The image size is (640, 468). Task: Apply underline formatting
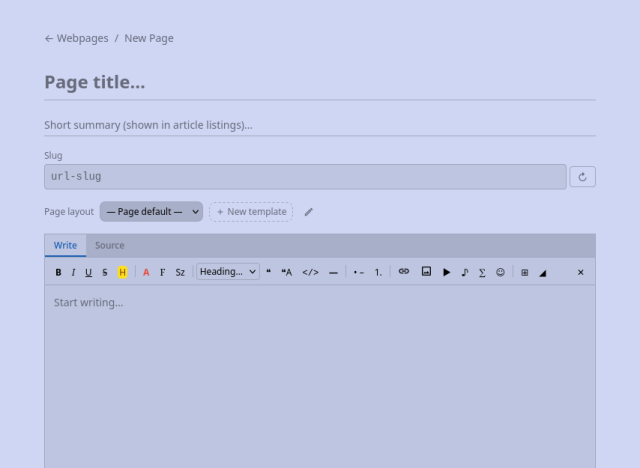(88, 272)
